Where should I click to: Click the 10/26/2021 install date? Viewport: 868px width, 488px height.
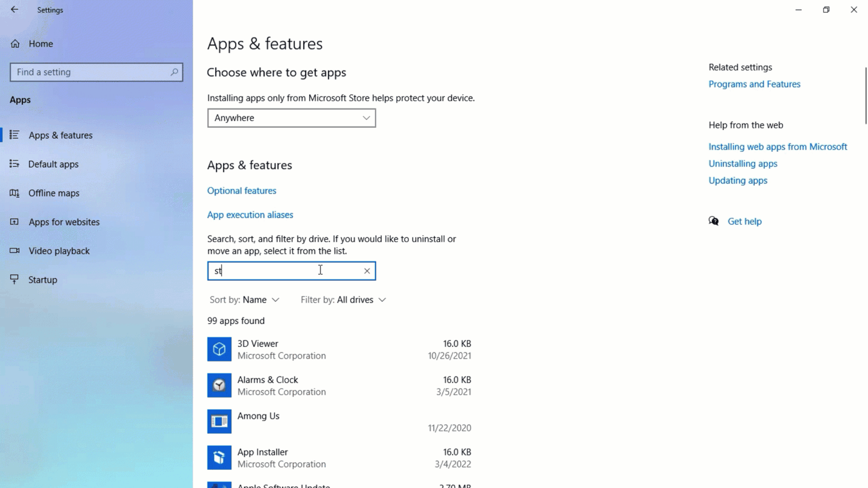click(450, 355)
